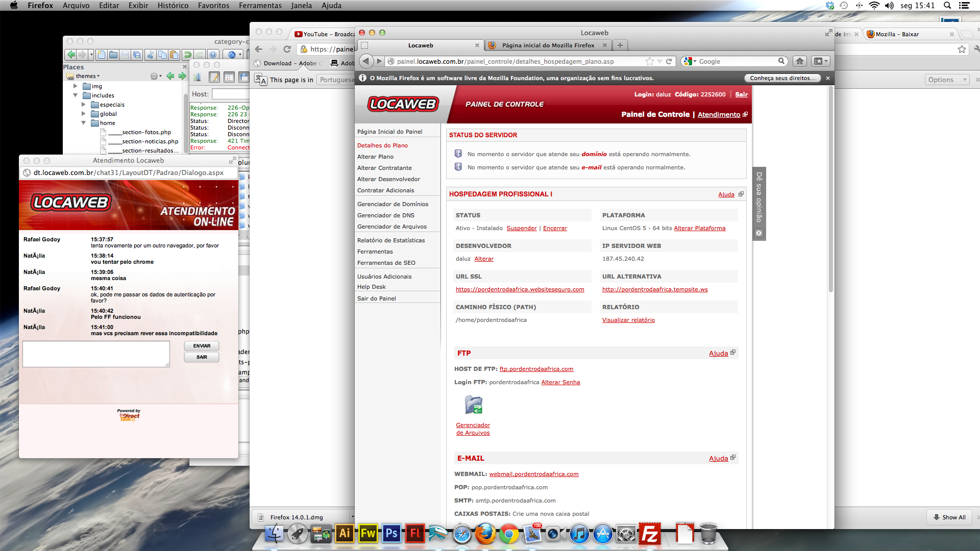
Task: Open the Ferramentas menu in the menu bar
Action: [x=260, y=6]
